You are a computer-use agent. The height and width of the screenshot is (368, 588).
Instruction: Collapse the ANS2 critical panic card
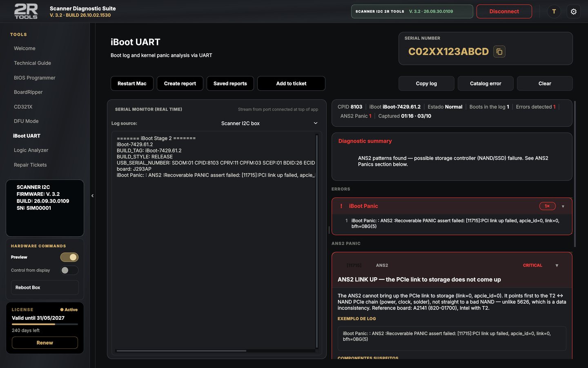point(557,265)
